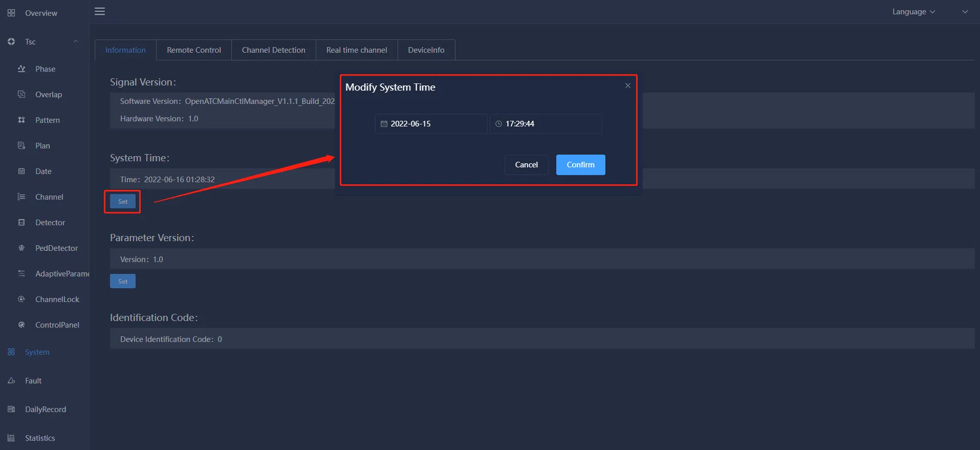Collapse the Tsc menu chevron

click(76, 41)
